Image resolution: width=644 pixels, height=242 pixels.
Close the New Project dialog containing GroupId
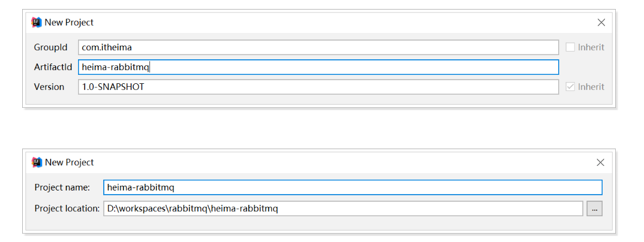tap(601, 23)
